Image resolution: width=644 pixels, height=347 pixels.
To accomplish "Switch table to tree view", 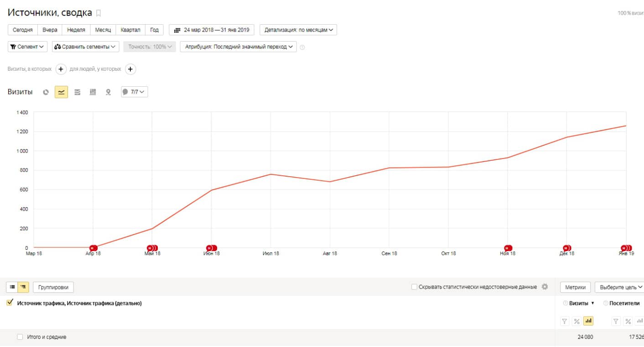I will [24, 287].
